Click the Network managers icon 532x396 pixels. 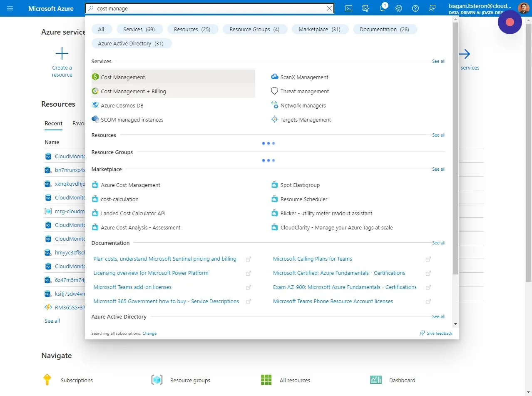[274, 105]
